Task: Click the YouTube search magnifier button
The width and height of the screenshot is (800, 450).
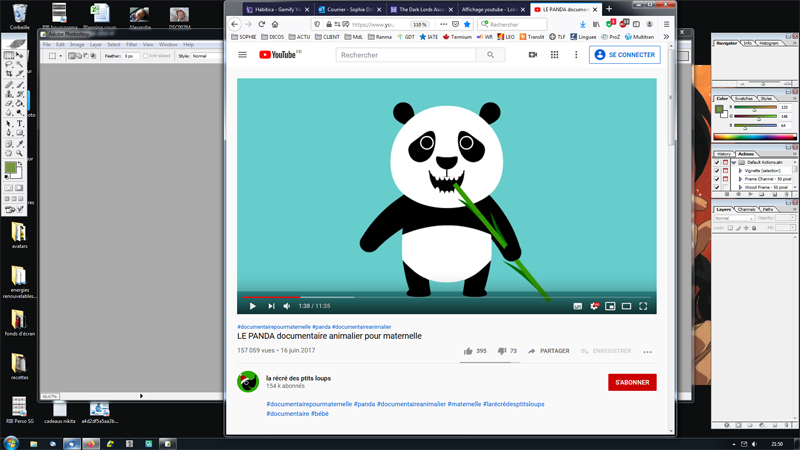Action: click(x=490, y=55)
